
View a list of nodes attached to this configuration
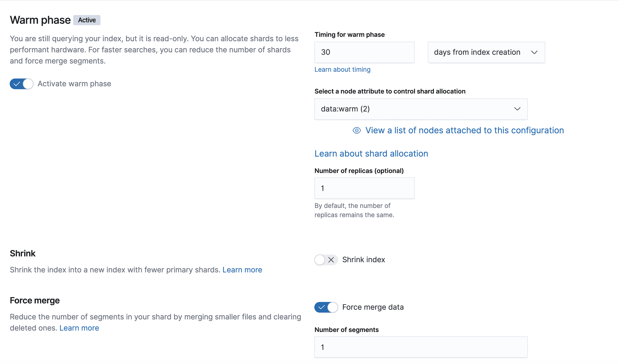[x=464, y=130]
